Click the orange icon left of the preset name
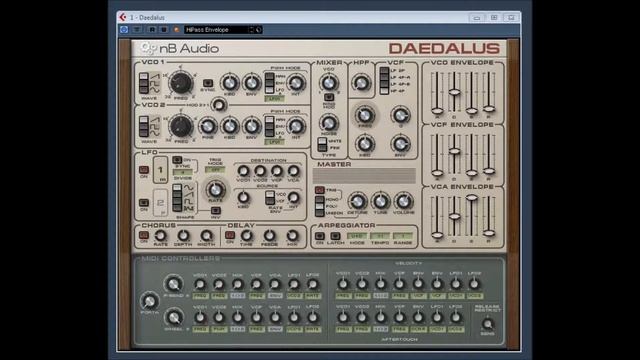The height and width of the screenshot is (360, 640). 176,30
